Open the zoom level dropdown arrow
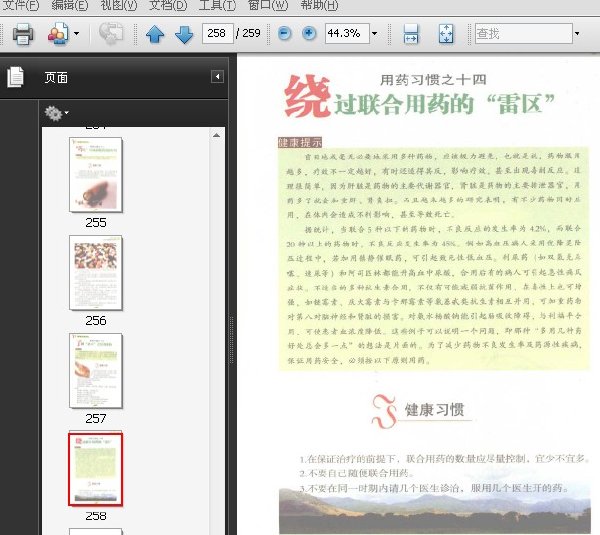This screenshot has height=535, width=600. coord(375,34)
